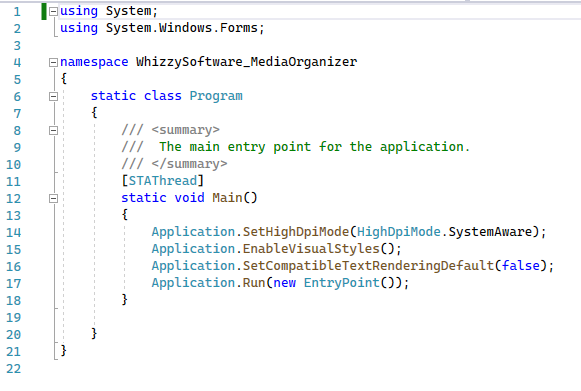Click line number 22 in the gutter
Image resolution: width=581 pixels, height=391 pixels.
(14, 369)
